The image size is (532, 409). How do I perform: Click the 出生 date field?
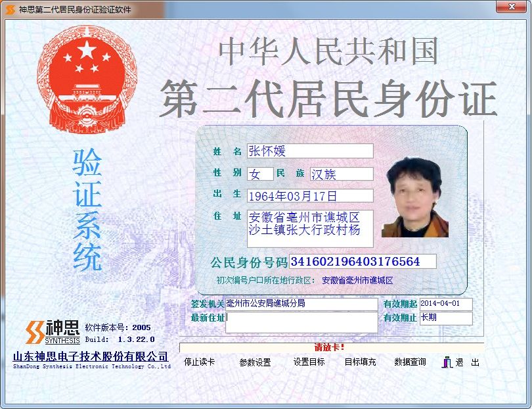pyautogui.click(x=310, y=196)
